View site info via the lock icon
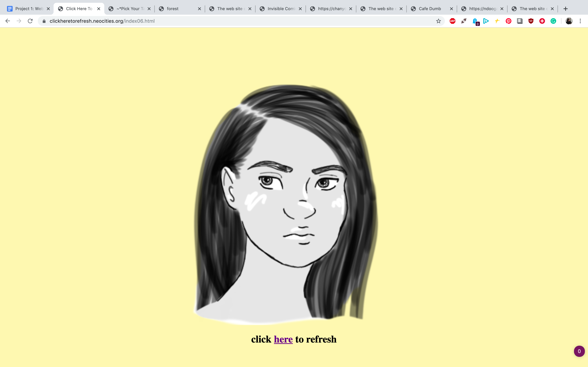 44,21
